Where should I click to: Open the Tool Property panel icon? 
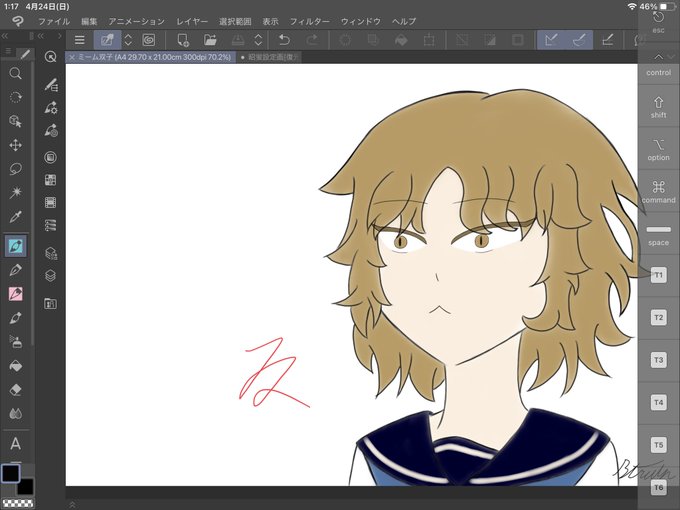[51, 107]
